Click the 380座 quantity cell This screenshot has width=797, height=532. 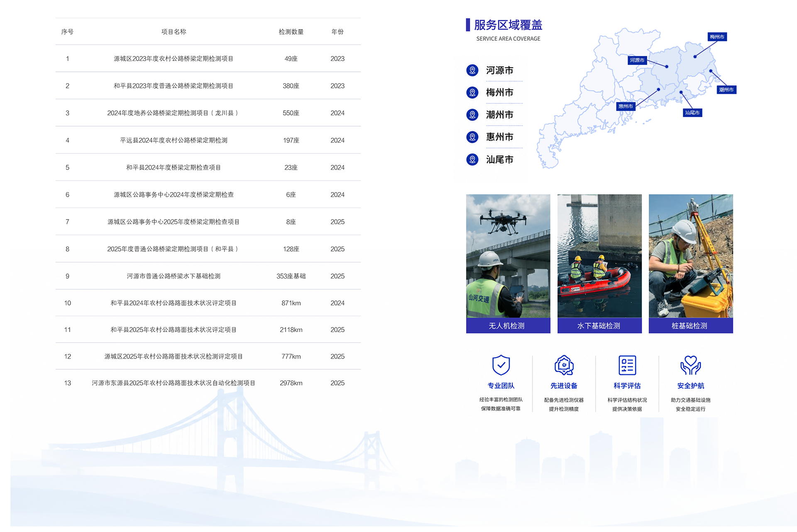[291, 86]
